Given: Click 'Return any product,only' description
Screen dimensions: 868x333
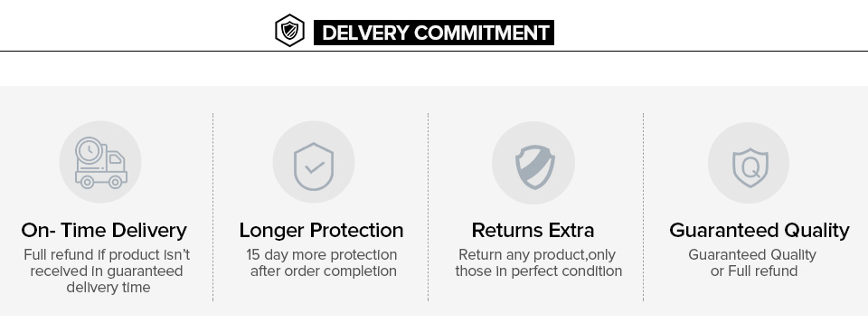Looking at the screenshot, I should 537,255.
